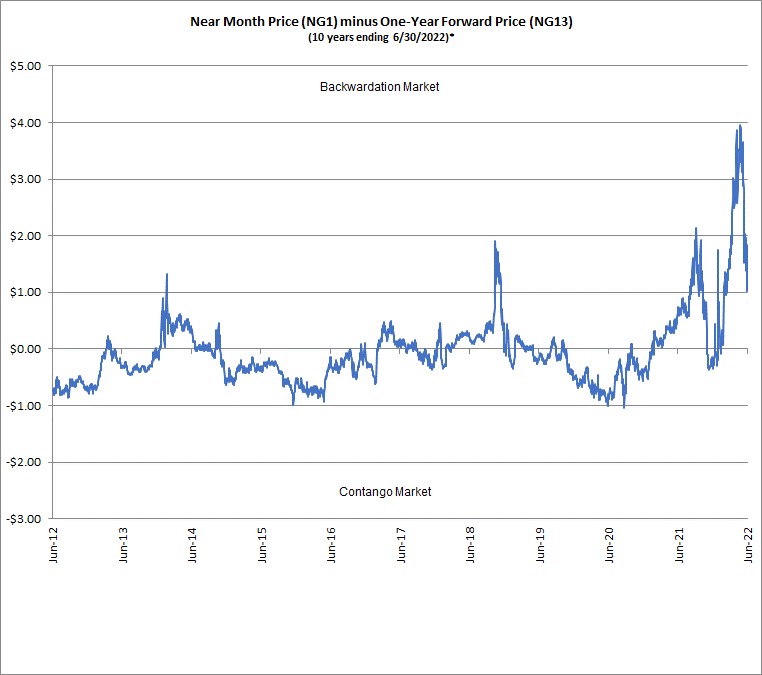Click the Jun-22 x-axis label

point(748,545)
